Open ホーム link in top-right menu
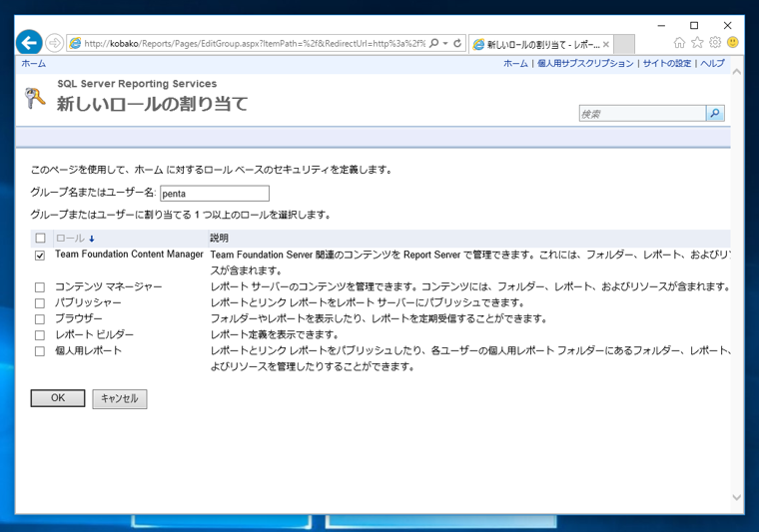The width and height of the screenshot is (759, 532). point(515,63)
